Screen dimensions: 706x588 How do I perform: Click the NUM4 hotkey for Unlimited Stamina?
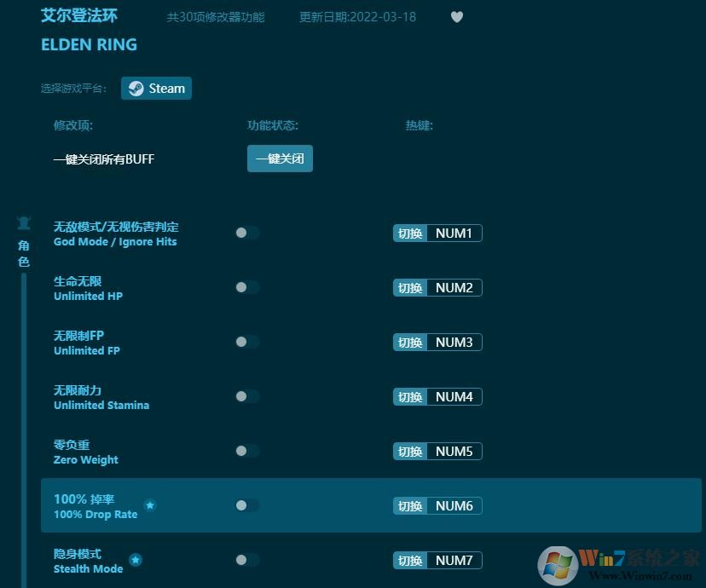[x=437, y=396]
